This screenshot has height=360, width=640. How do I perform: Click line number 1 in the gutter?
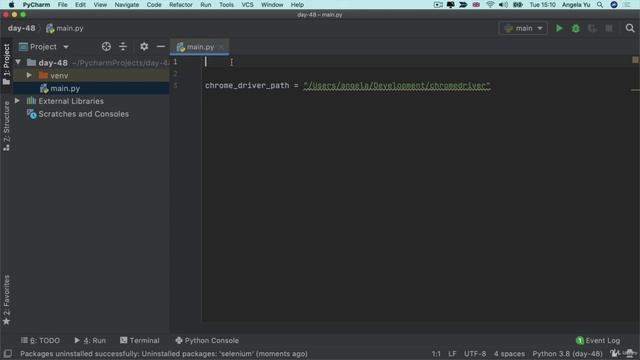pos(175,62)
